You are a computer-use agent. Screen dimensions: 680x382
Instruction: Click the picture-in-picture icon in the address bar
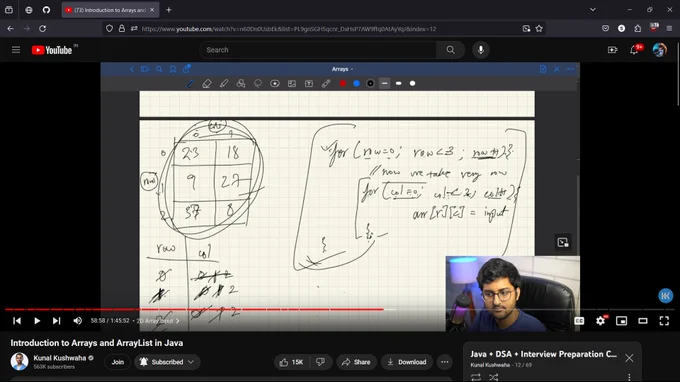tap(526, 29)
